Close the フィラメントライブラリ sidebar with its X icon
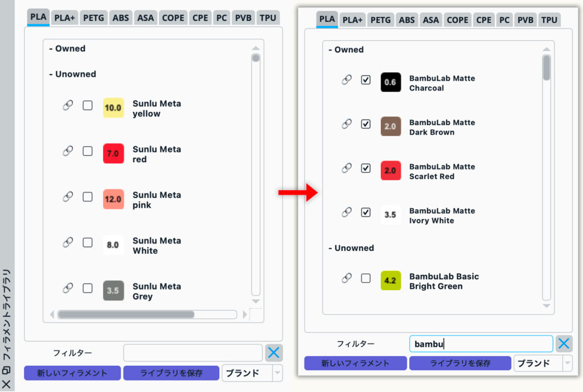Viewport: 583px width, 392px height. (6, 384)
